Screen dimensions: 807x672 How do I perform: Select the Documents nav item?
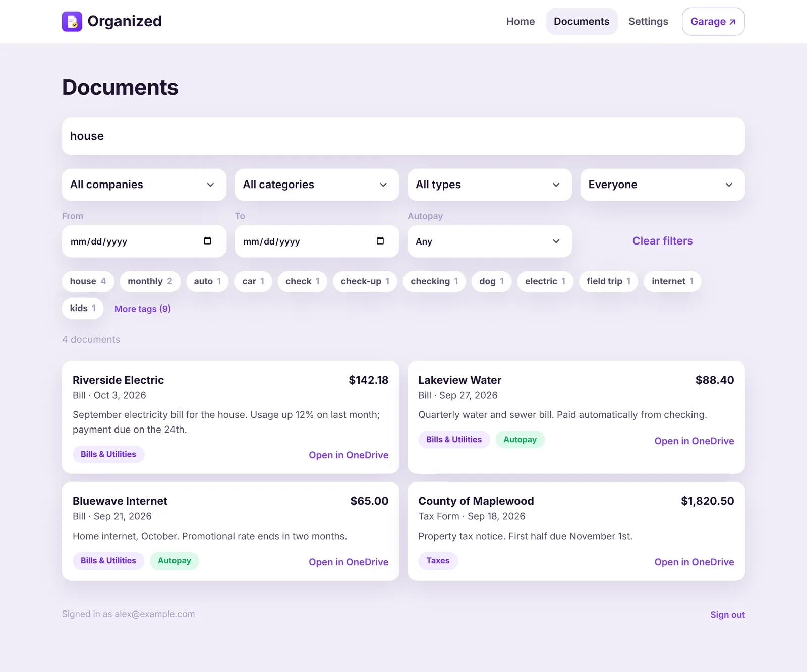[x=582, y=22]
